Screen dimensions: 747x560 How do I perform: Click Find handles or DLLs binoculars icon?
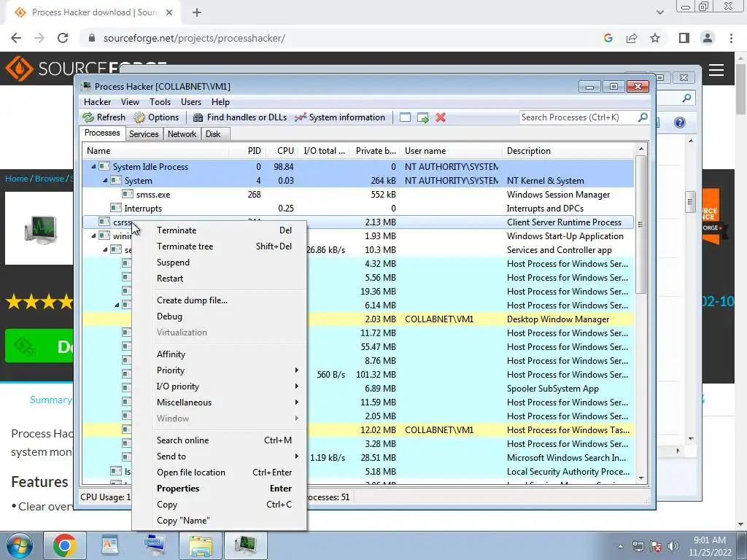(198, 117)
